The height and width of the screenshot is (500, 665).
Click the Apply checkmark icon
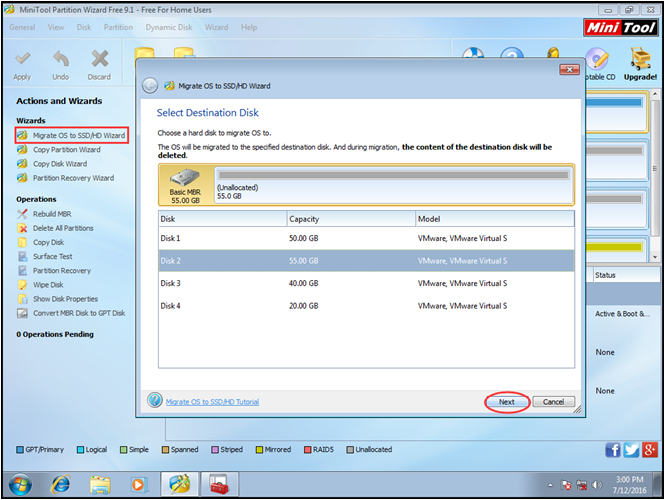tap(22, 59)
